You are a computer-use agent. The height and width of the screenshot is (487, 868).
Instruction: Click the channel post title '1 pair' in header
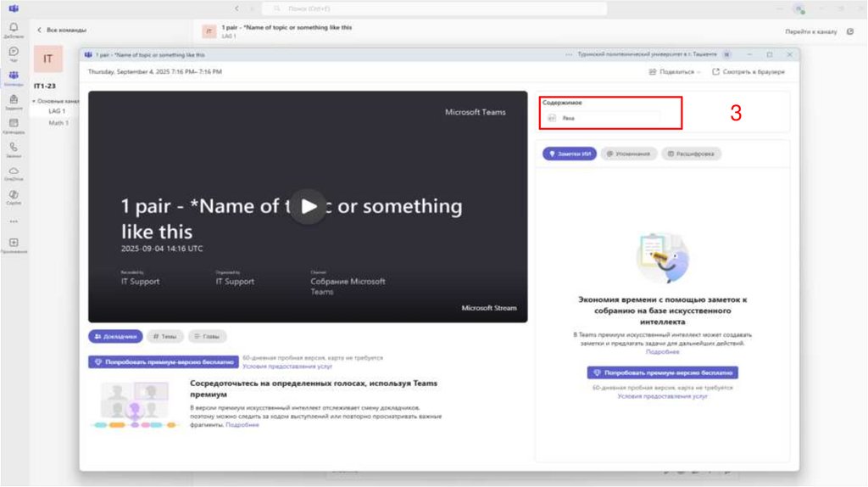pos(287,27)
